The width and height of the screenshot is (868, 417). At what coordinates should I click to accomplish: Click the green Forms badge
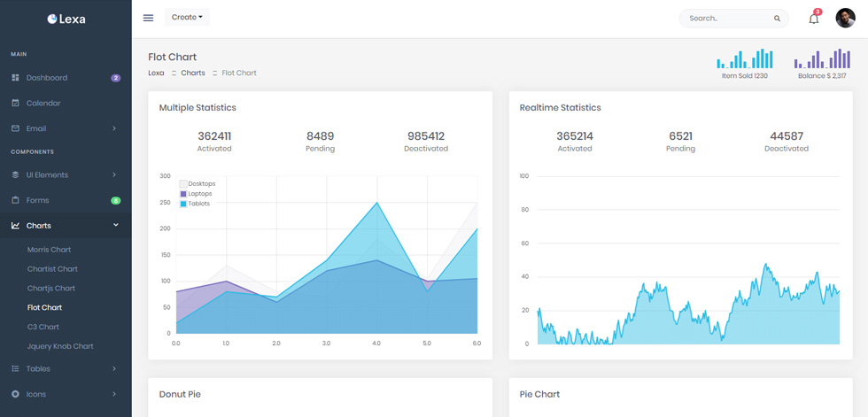point(116,201)
